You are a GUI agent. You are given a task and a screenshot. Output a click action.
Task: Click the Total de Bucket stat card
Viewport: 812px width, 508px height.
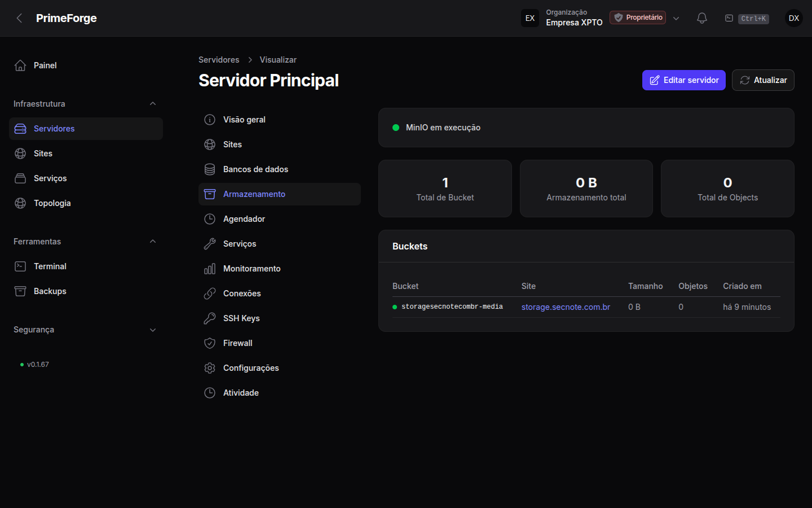445,189
